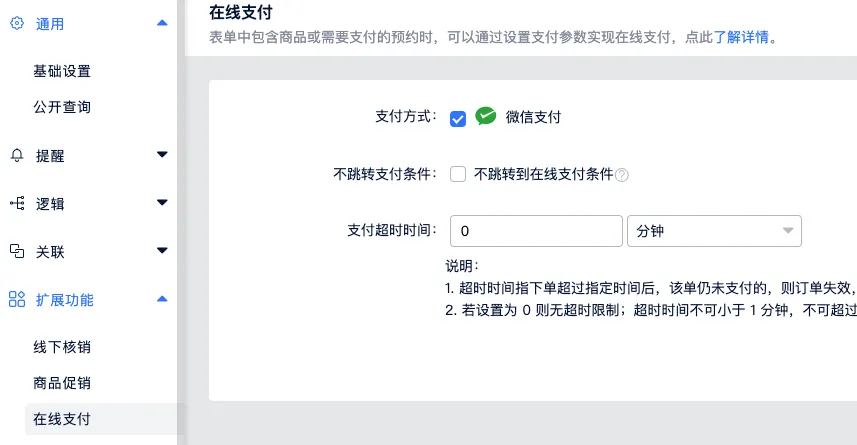The height and width of the screenshot is (445, 857).
Task: Click the logic branch icon beside 逻辑
Action: coord(16,203)
